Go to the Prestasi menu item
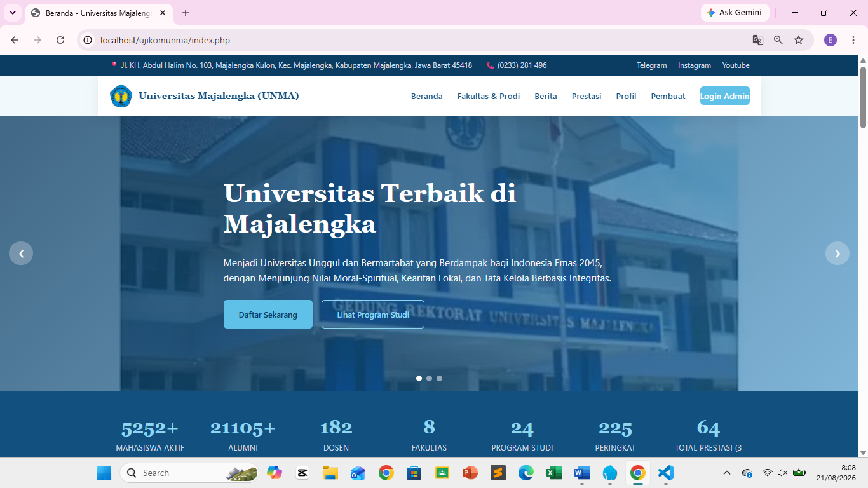Image resolution: width=868 pixels, height=488 pixels. tap(587, 96)
